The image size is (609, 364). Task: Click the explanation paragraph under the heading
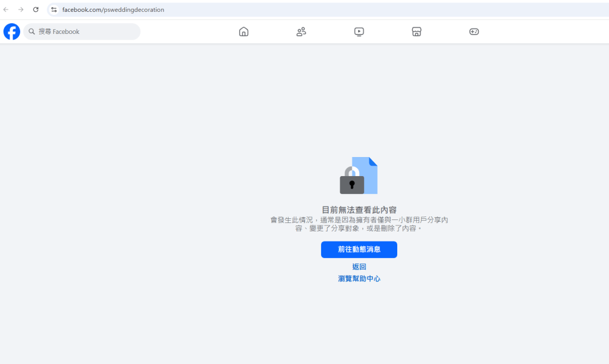pyautogui.click(x=359, y=224)
